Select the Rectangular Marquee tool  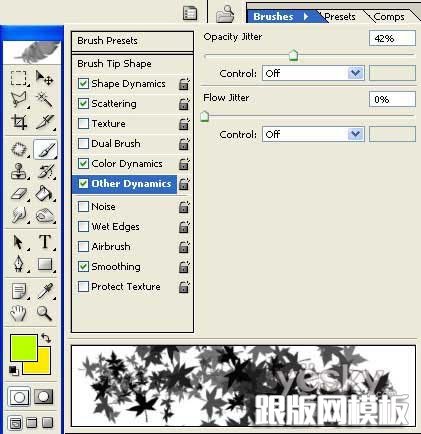[x=19, y=78]
